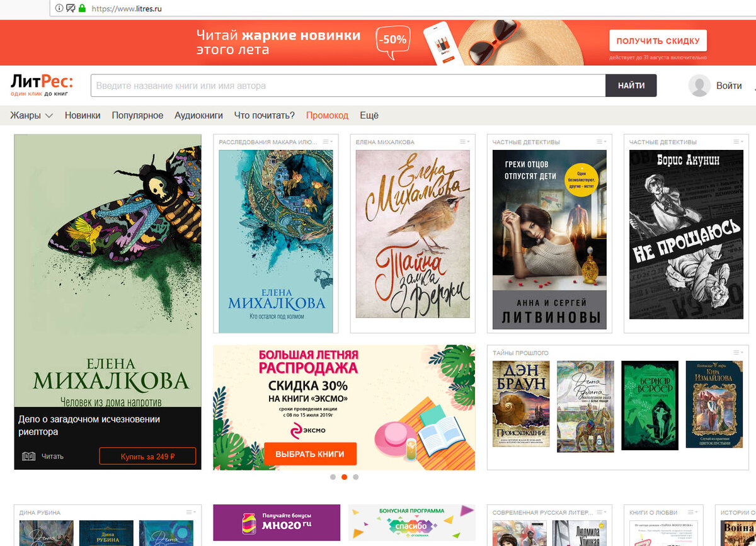Click the open book Читать icon

click(28, 456)
